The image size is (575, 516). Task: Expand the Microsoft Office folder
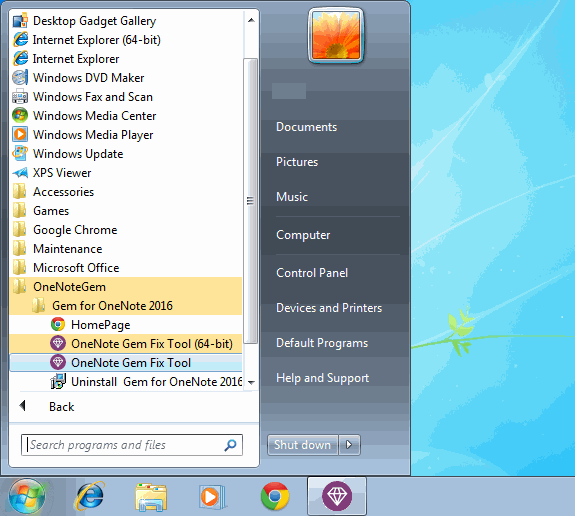pos(126,268)
